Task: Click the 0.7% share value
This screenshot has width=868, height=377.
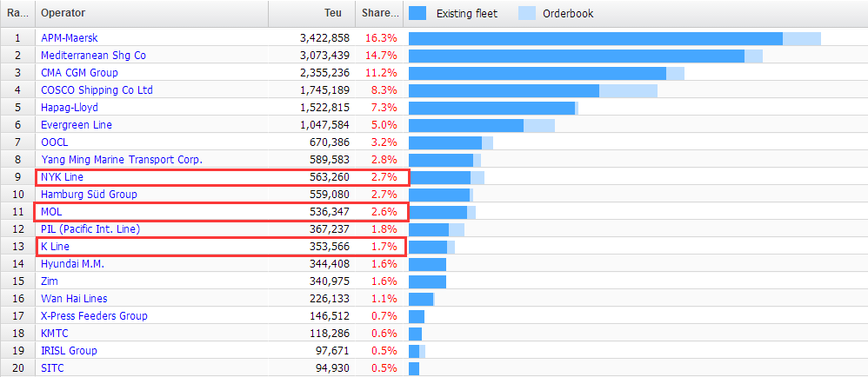Action: [384, 316]
